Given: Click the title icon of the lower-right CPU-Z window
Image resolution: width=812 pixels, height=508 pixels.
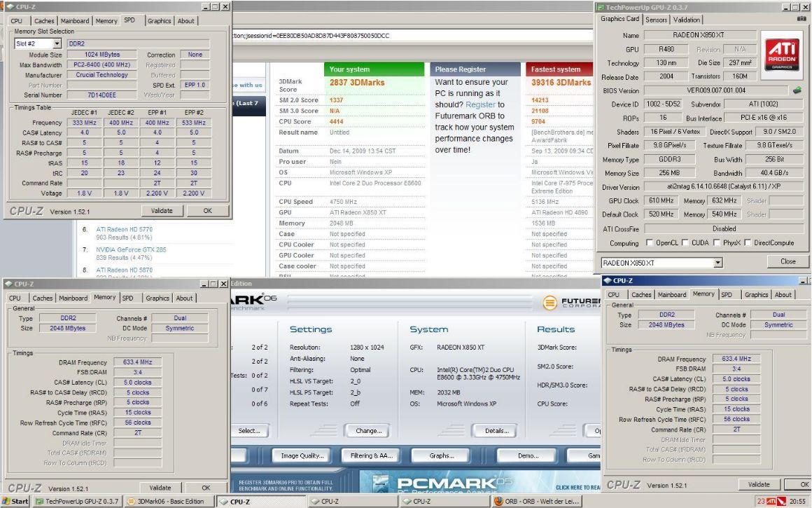Looking at the screenshot, I should tap(608, 280).
